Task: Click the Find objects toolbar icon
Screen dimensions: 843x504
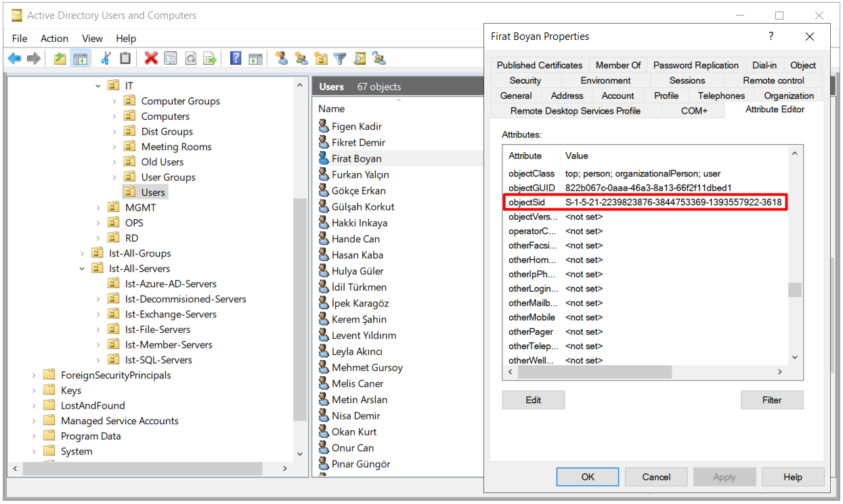Action: pyautogui.click(x=360, y=59)
